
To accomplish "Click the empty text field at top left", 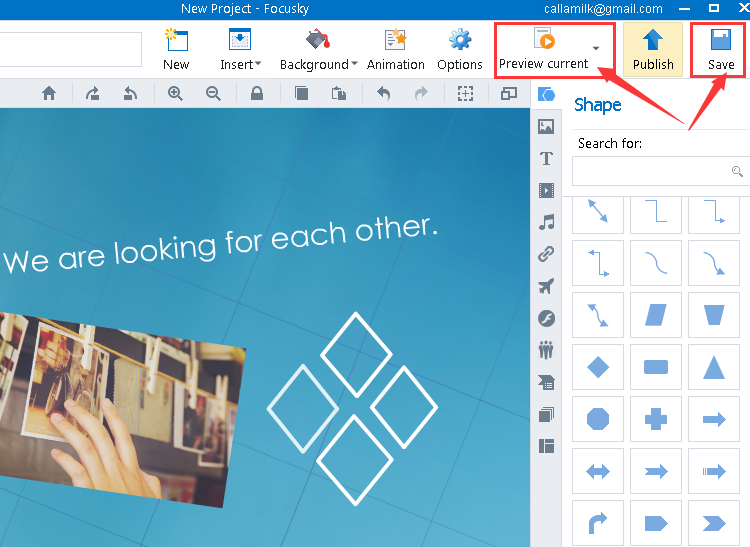I will [x=71, y=49].
